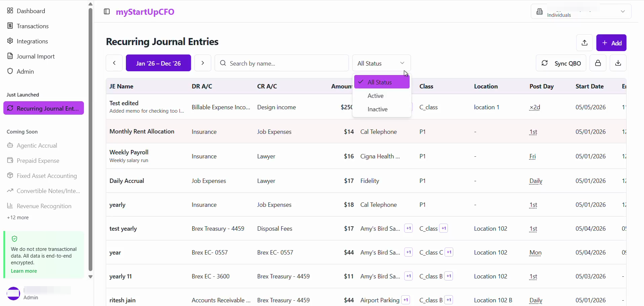Click the sidebar vertical scrollbar thumb
Screen dimensions: 644x306
[x=90, y=139]
